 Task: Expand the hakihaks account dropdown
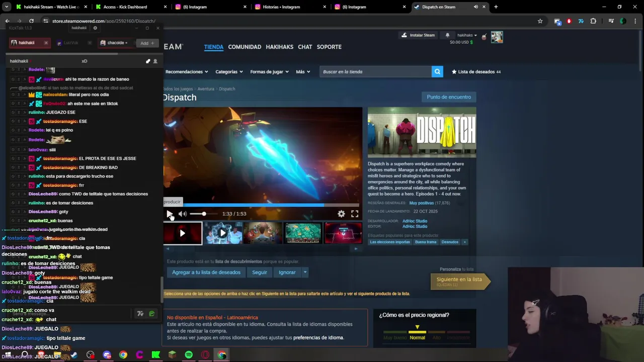point(467,35)
